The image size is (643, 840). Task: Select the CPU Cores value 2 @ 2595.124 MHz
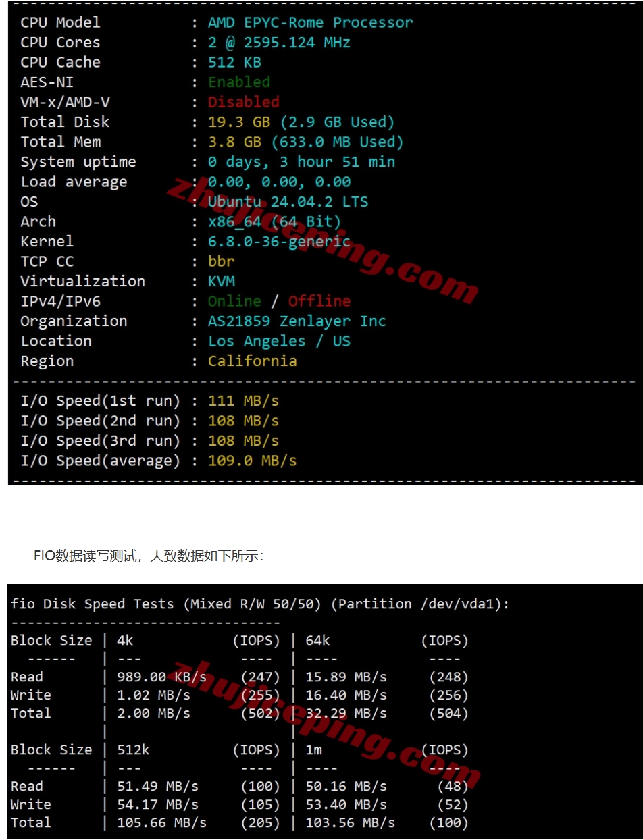click(x=279, y=43)
